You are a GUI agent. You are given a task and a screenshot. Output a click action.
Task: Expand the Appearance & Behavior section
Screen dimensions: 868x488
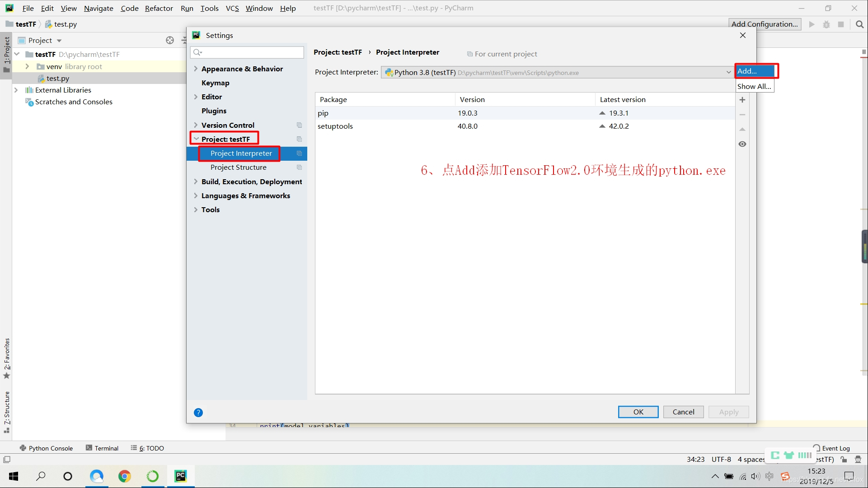click(196, 69)
